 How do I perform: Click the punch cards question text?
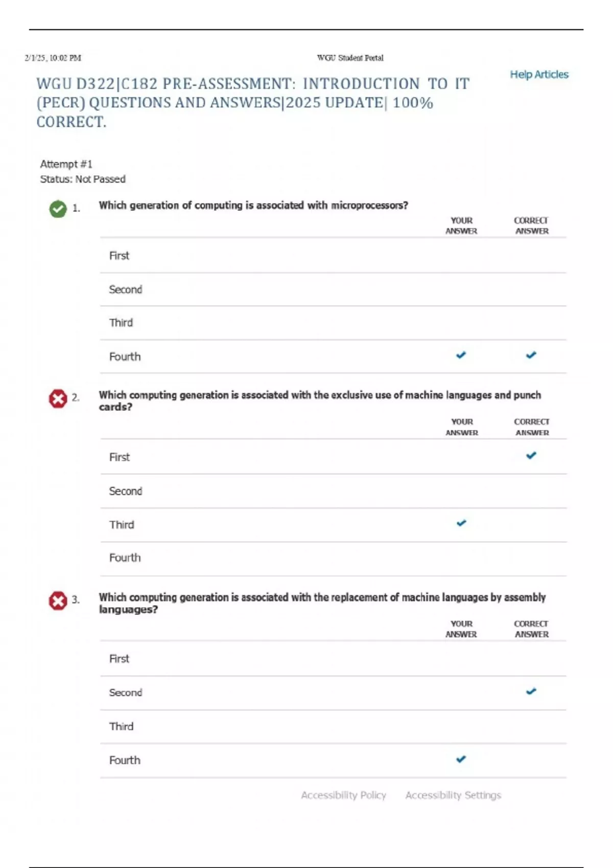coord(320,400)
